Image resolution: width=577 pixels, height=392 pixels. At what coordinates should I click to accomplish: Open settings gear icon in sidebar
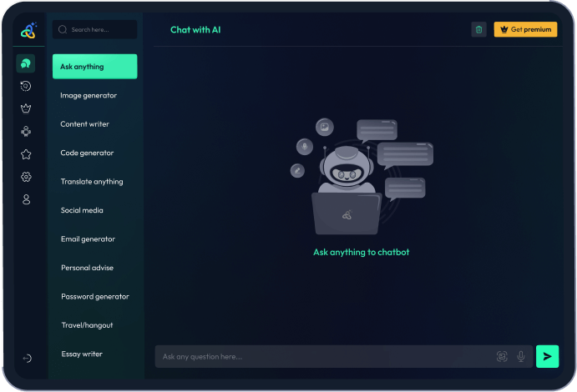click(26, 177)
